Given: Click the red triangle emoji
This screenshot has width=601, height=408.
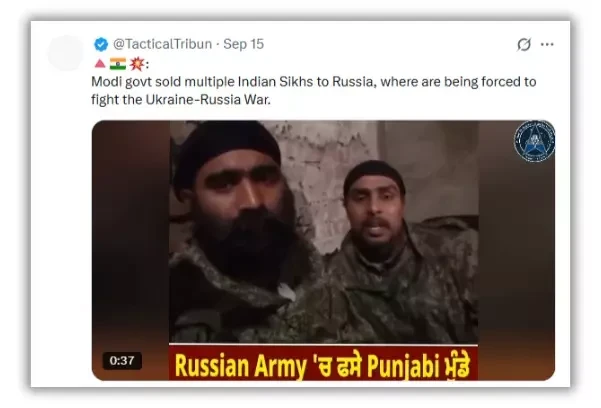Looking at the screenshot, I should (100, 64).
